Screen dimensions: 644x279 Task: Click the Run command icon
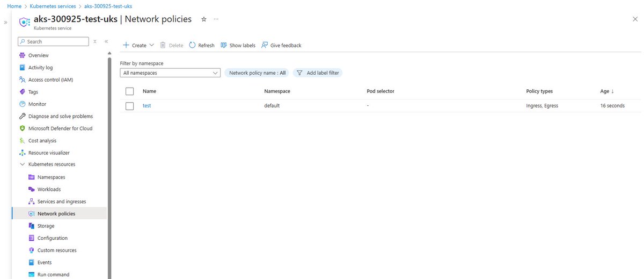click(x=31, y=275)
